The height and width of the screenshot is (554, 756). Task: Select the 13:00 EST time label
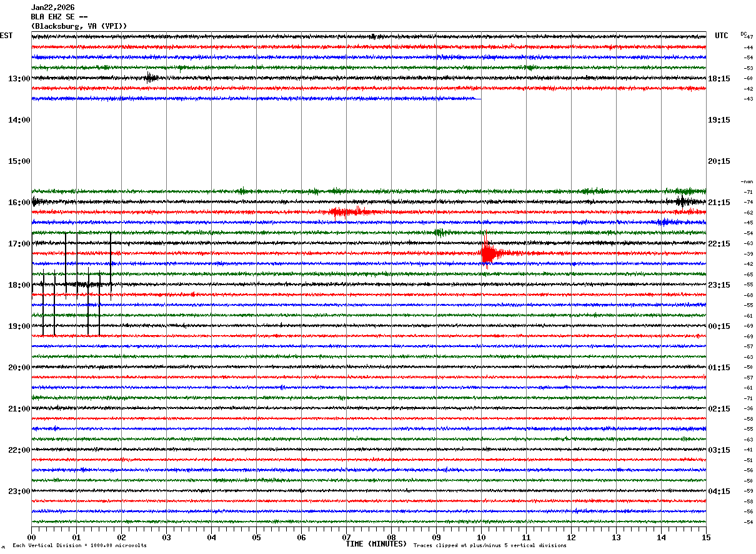click(x=19, y=79)
